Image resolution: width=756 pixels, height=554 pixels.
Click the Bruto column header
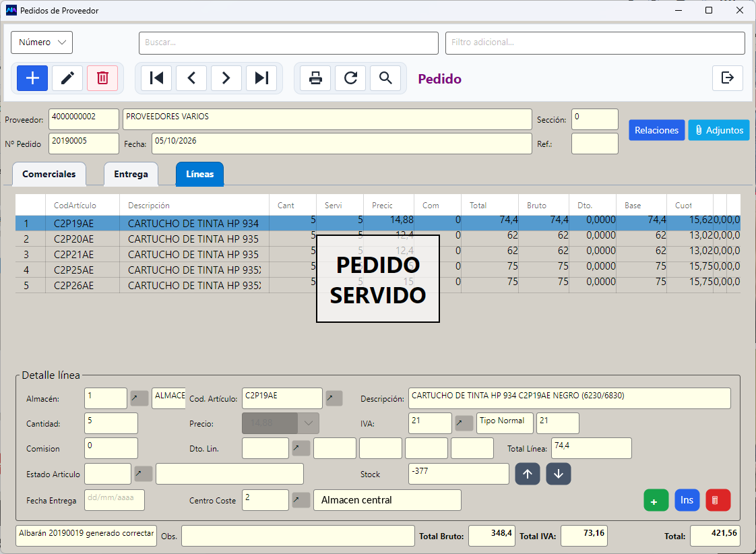click(544, 206)
